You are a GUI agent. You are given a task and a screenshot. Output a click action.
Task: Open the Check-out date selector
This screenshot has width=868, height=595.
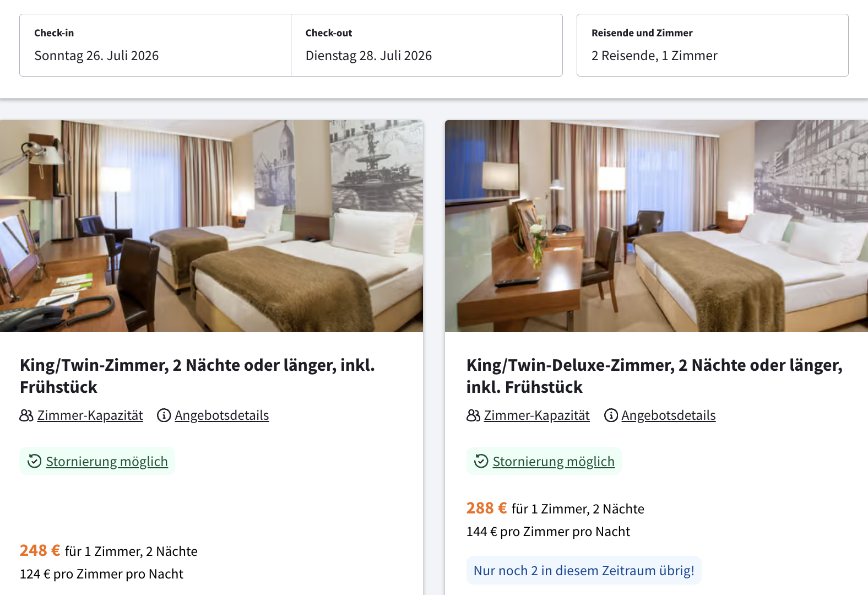[426, 45]
